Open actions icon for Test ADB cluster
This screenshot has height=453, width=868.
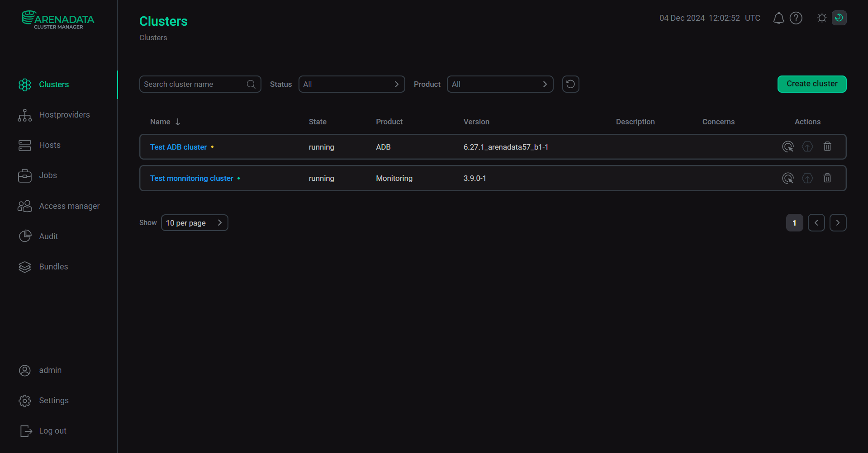tap(787, 147)
